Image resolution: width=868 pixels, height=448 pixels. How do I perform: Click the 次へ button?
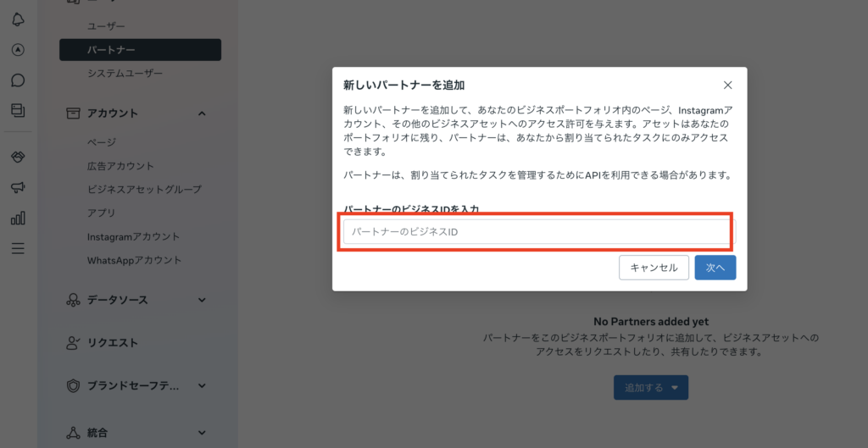point(715,268)
